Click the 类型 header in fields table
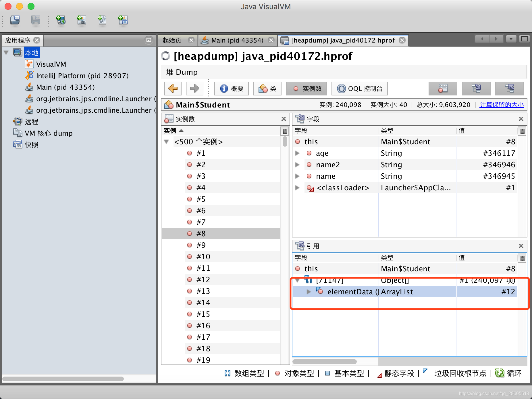The height and width of the screenshot is (399, 532). click(417, 131)
